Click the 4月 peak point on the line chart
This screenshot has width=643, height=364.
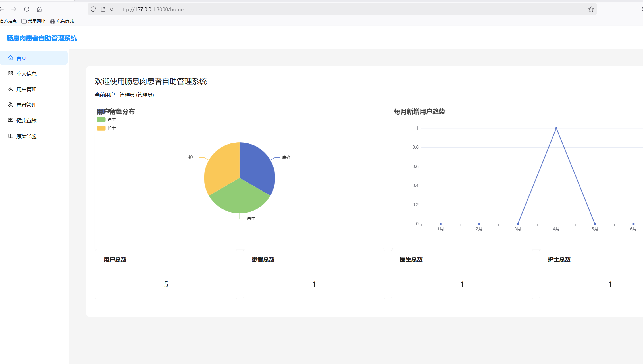point(556,128)
